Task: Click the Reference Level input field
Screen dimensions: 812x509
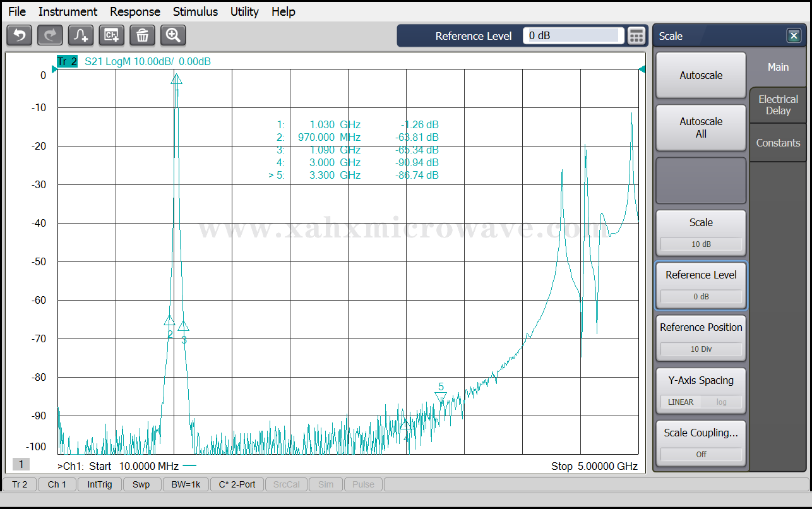Action: (573, 36)
